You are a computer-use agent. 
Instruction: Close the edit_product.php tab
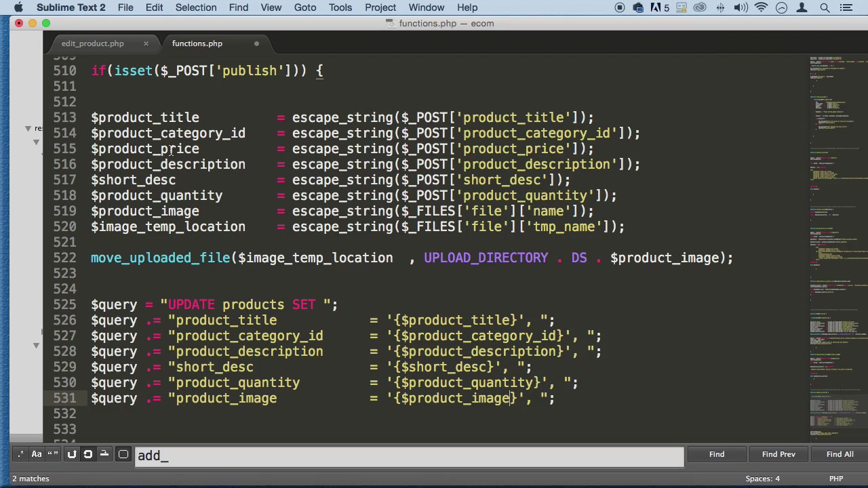click(x=145, y=43)
